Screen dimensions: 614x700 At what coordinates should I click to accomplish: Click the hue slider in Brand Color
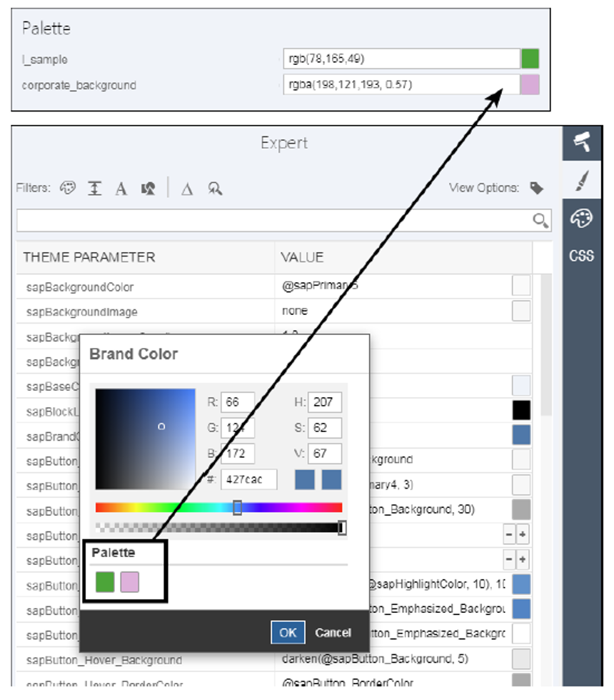tap(238, 507)
